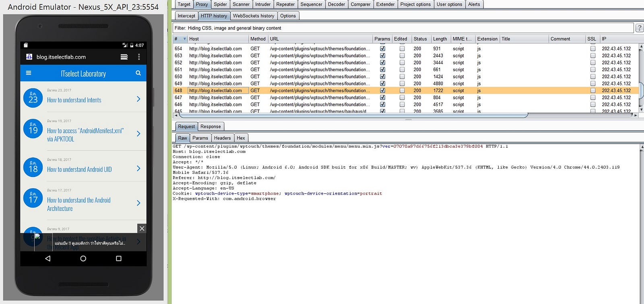Toggle Edited checkbox for request 650
The image size is (644, 304).
click(x=402, y=76)
